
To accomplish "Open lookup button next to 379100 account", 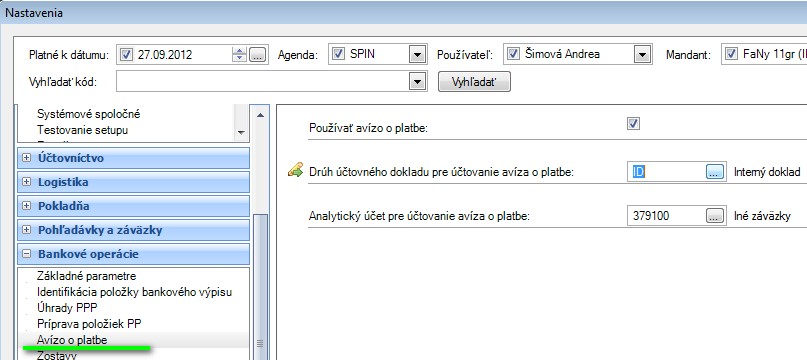I will (x=713, y=216).
